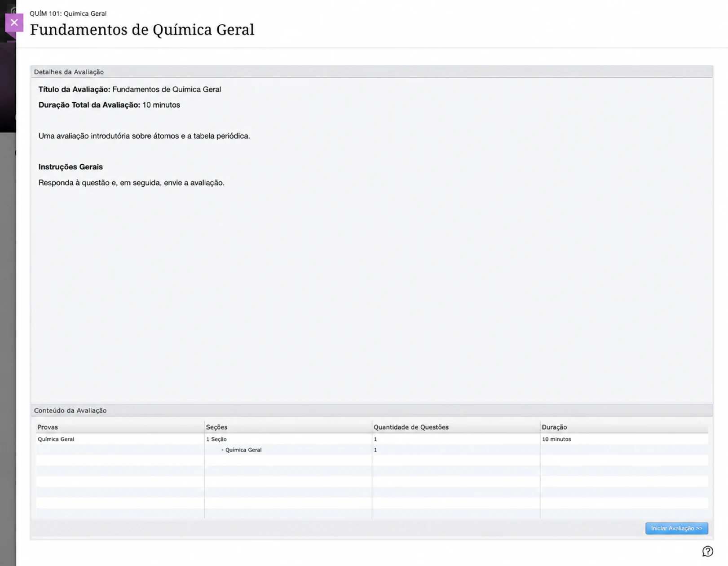Click the QUÍM 101: Química Geral course label
This screenshot has height=566, width=728.
click(68, 13)
